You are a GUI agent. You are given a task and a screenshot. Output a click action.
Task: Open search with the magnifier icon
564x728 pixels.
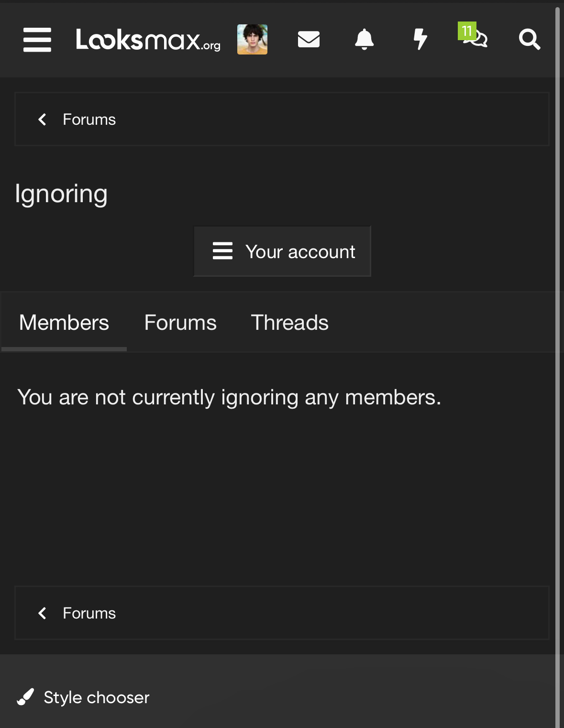(x=530, y=39)
